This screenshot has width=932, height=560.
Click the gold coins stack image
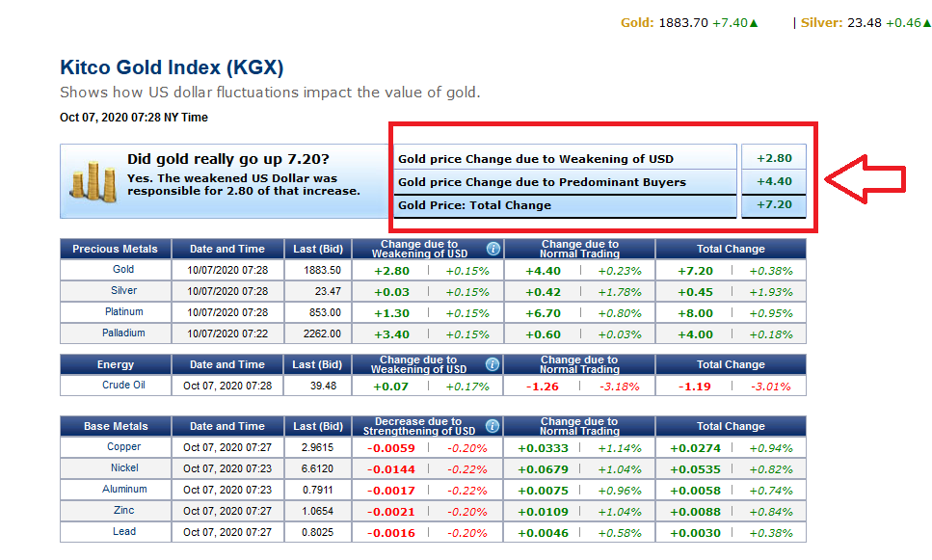click(93, 181)
